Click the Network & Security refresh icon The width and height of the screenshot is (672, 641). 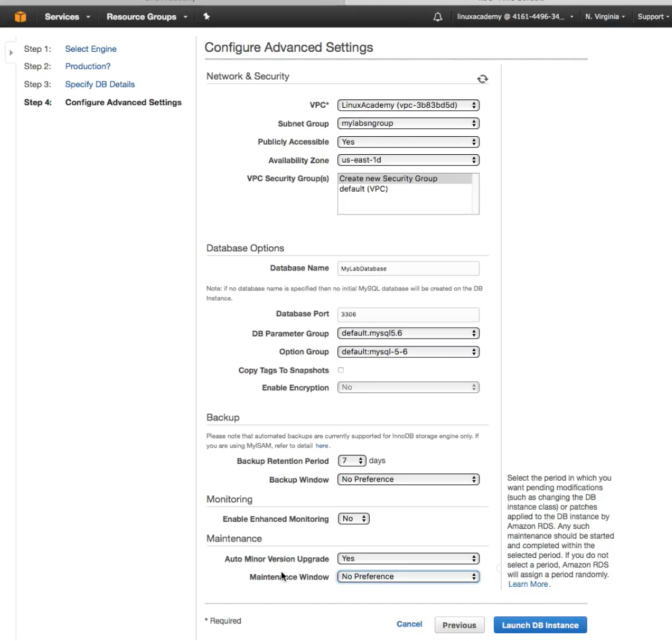tap(482, 79)
